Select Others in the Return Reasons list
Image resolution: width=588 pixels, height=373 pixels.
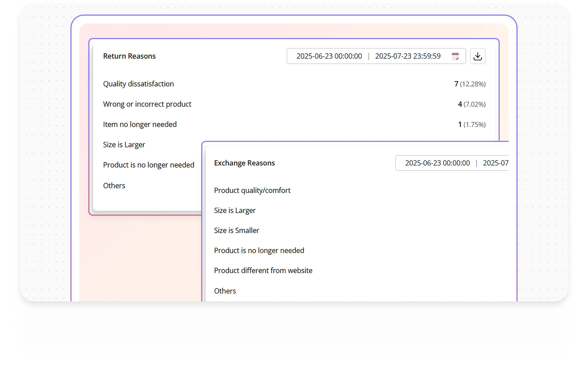(x=114, y=185)
